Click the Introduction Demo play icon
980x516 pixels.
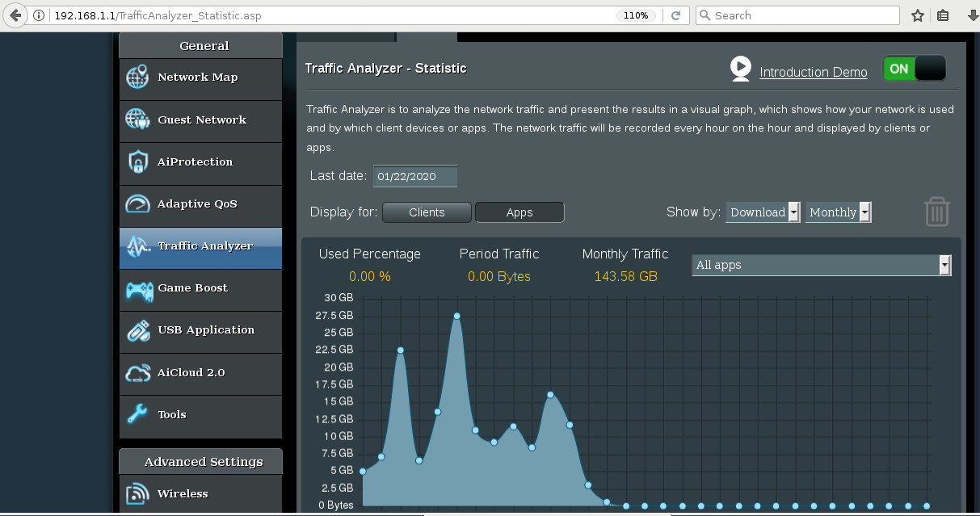click(740, 69)
